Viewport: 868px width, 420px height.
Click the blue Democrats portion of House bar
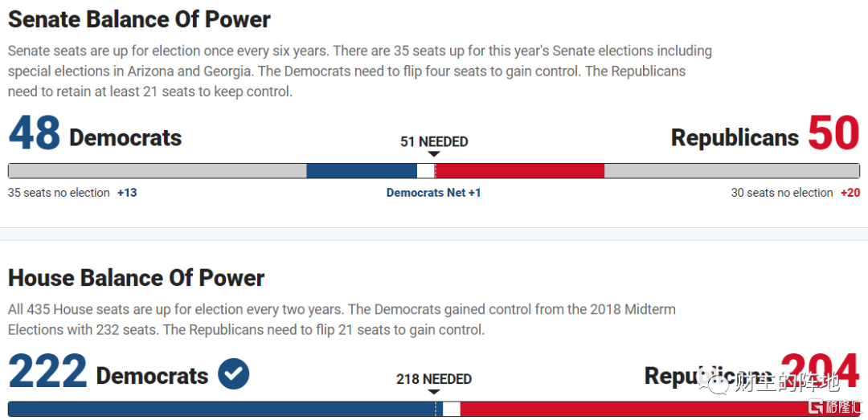pos(225,409)
